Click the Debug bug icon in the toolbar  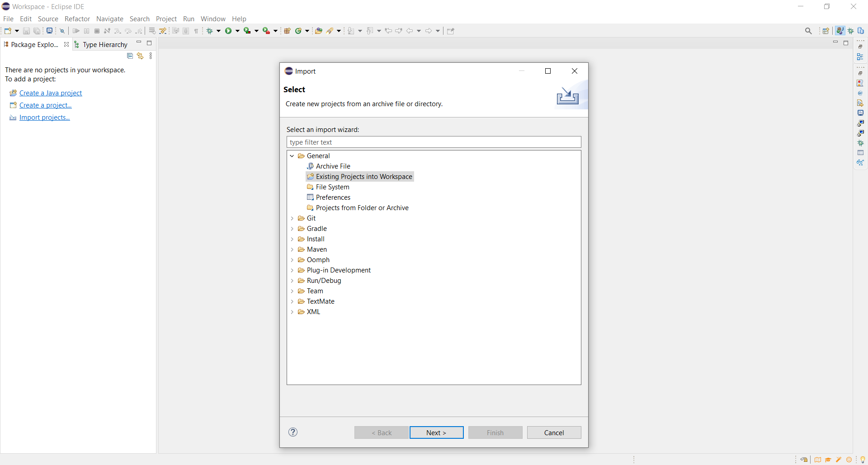pos(209,31)
